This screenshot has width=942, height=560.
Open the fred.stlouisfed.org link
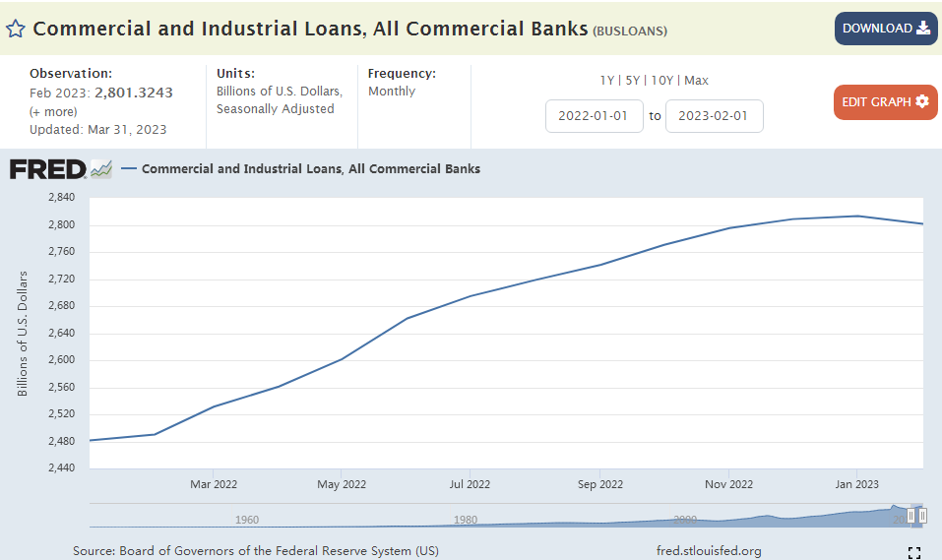[x=708, y=551]
